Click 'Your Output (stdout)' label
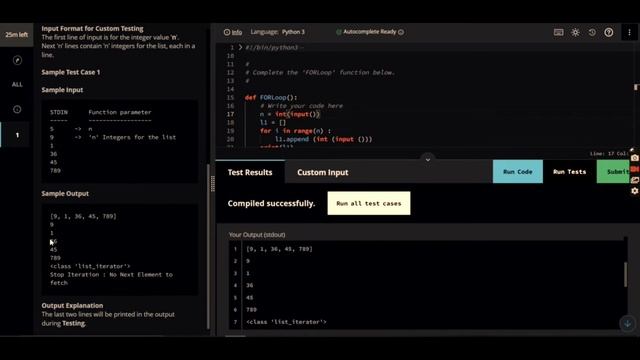Screen dimensions: 640x360 point(257,235)
